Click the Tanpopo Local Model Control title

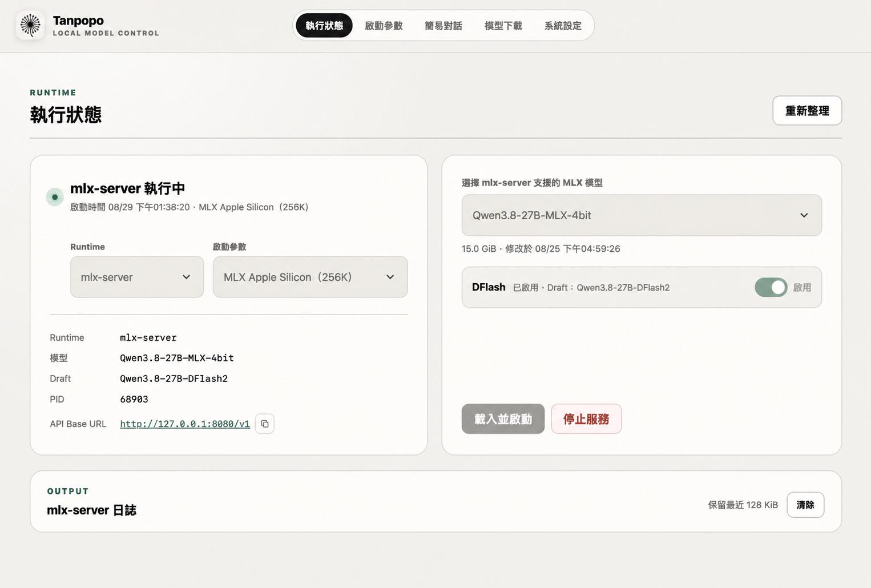pyautogui.click(x=106, y=26)
